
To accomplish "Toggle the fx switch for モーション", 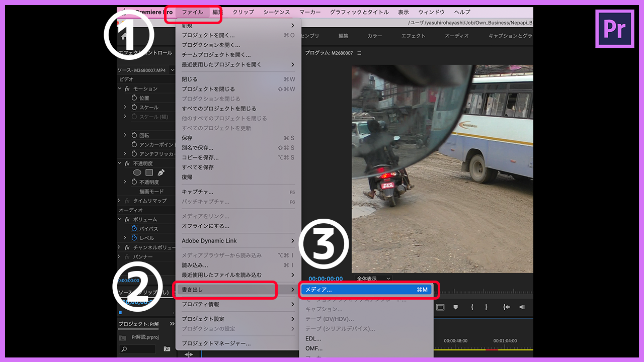I will coord(127,89).
